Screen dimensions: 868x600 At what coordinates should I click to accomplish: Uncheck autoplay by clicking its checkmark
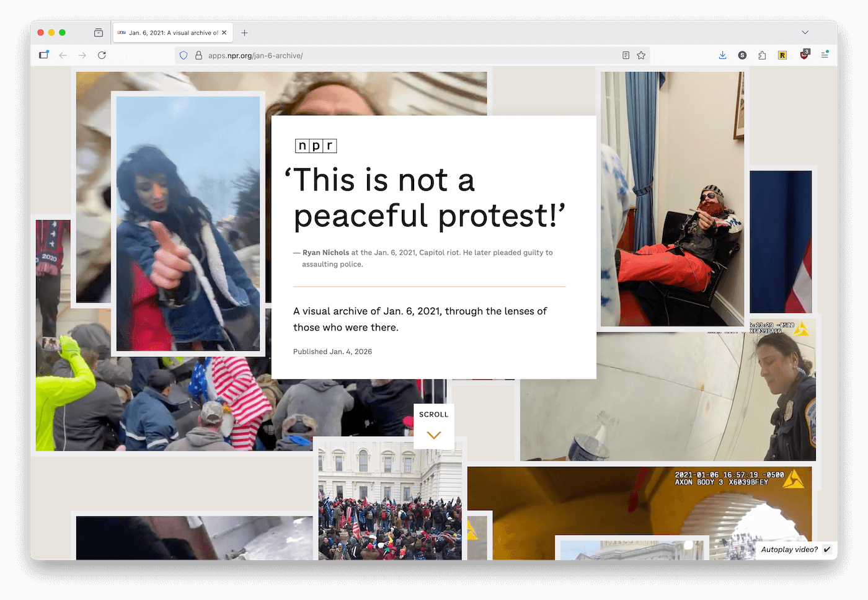(827, 549)
